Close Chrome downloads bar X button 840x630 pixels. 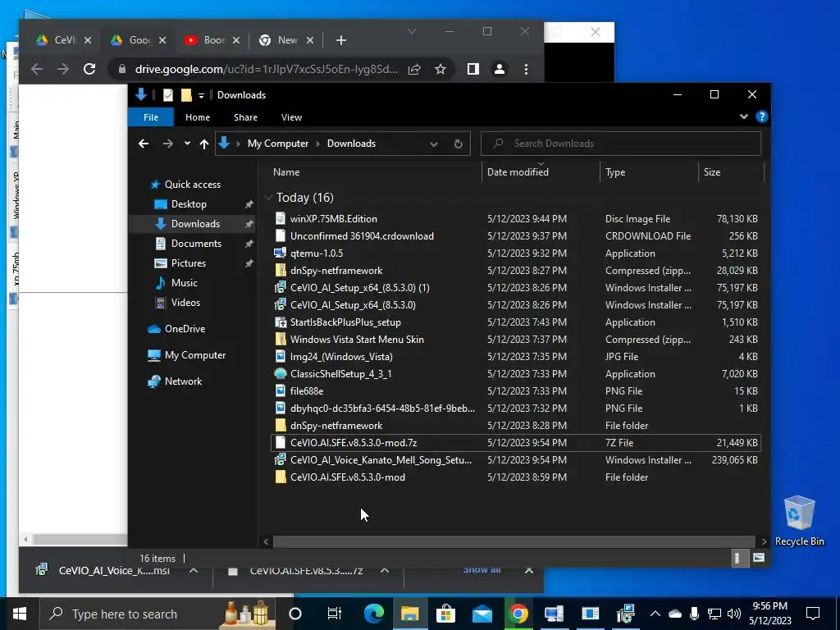coord(529,571)
